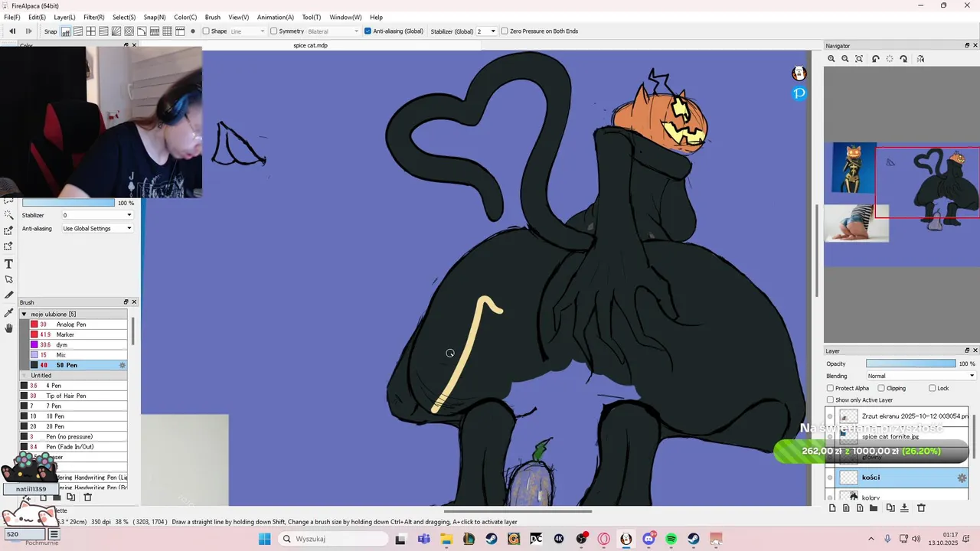Create a new layer in Layer panel

[x=832, y=508]
